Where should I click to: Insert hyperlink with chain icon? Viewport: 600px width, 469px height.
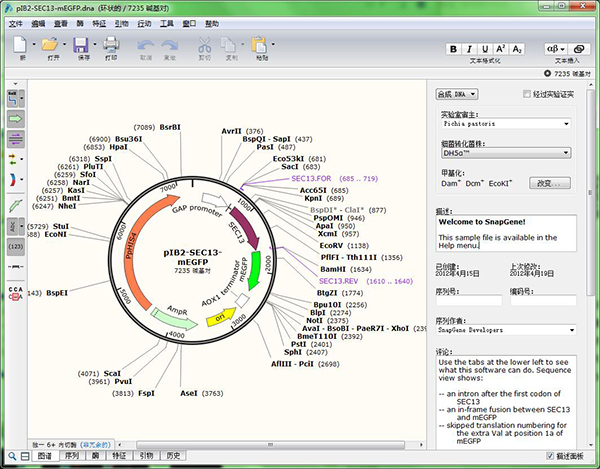point(579,49)
